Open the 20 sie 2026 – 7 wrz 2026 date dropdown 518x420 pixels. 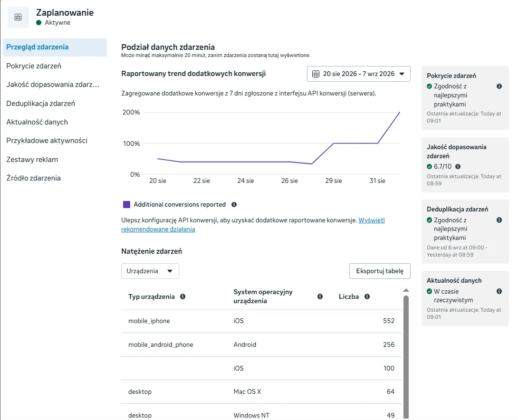359,74
